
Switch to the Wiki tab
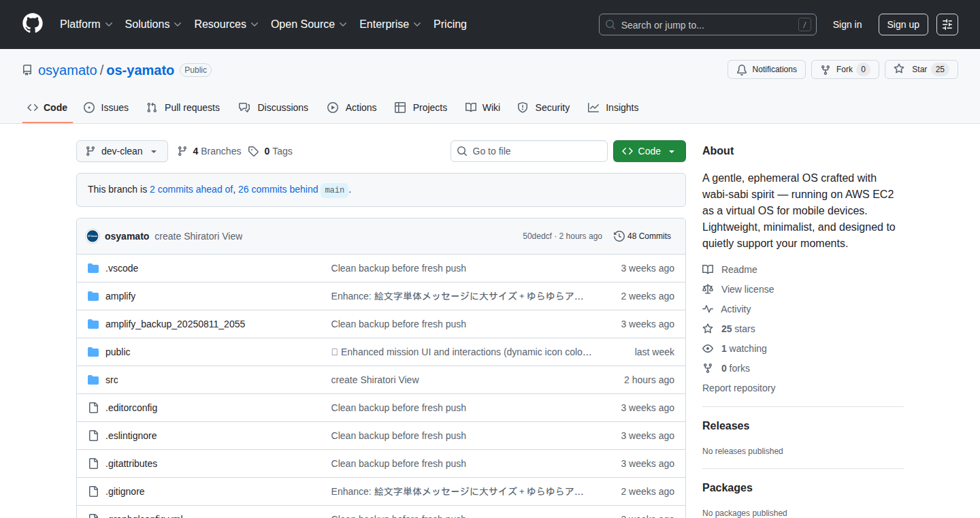pyautogui.click(x=483, y=108)
